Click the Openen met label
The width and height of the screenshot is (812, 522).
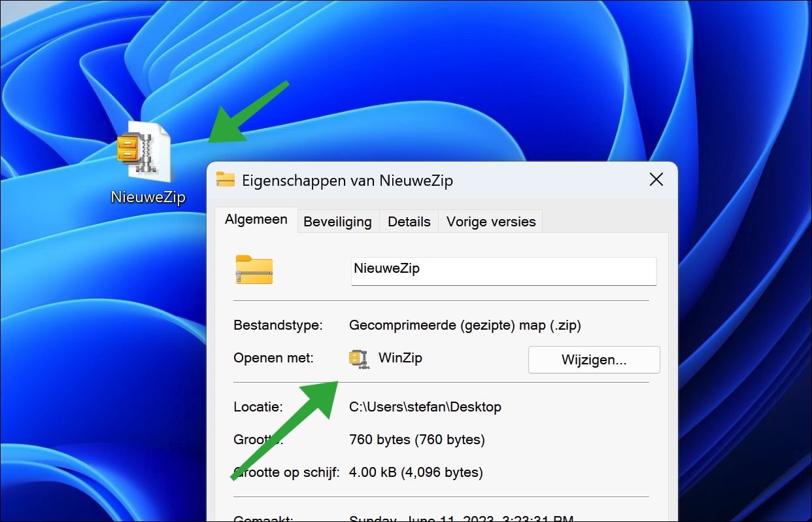[x=273, y=358]
